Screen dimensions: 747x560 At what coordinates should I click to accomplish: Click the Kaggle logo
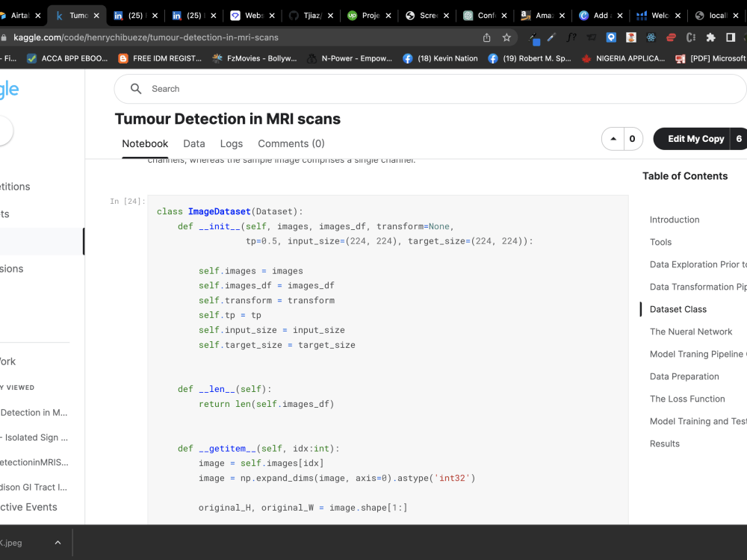pos(9,90)
